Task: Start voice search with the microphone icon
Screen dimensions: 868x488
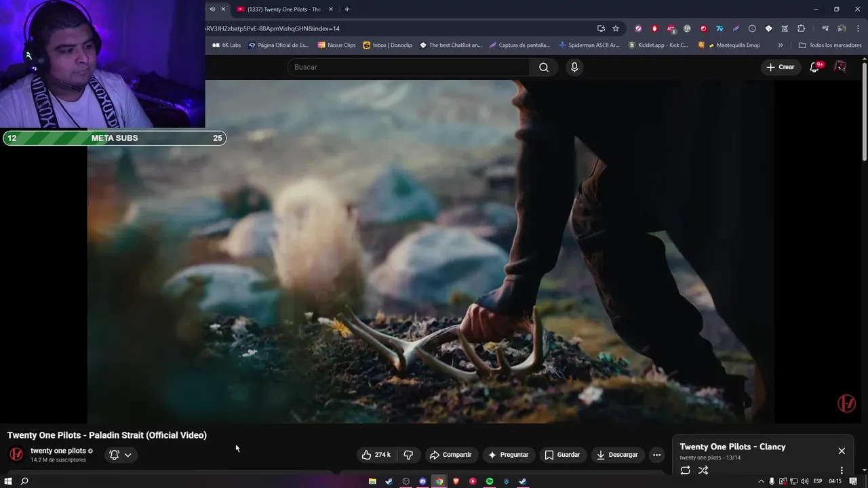Action: tap(574, 67)
